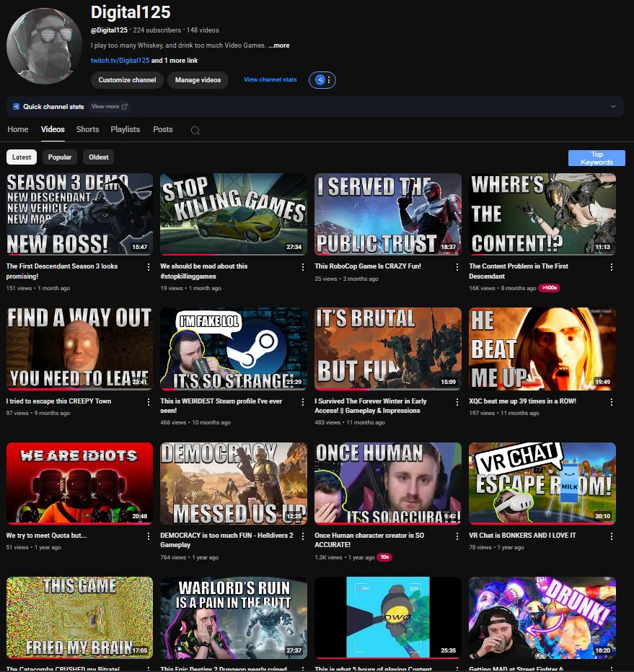Open options menu for RoboCop Game video
Image resolution: width=634 pixels, height=672 pixels.
[x=457, y=267]
